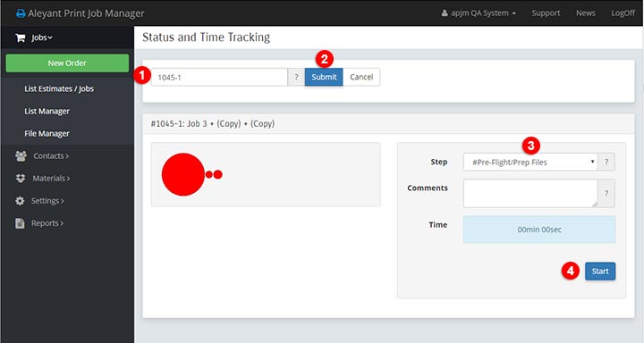Create a New Order

(x=67, y=63)
